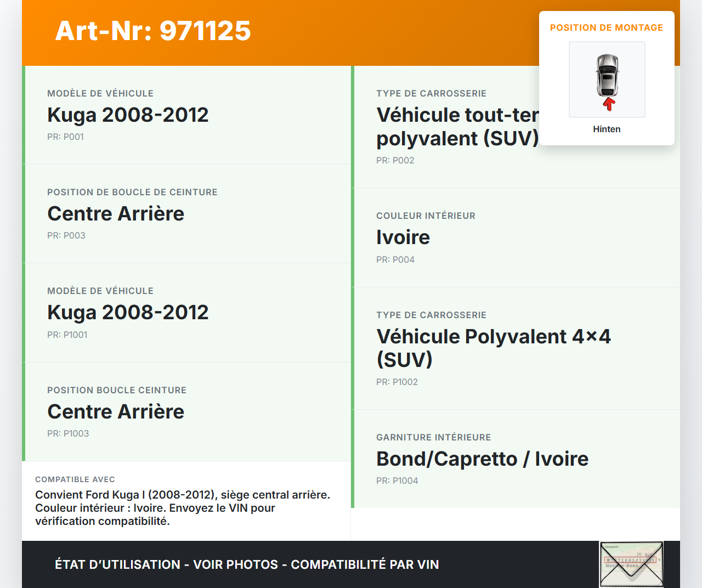Image resolution: width=702 pixels, height=588 pixels.
Task: Click TYPE DE CARROSSERIE label above Véhicule Polyvalent 4×4
Action: (x=431, y=315)
